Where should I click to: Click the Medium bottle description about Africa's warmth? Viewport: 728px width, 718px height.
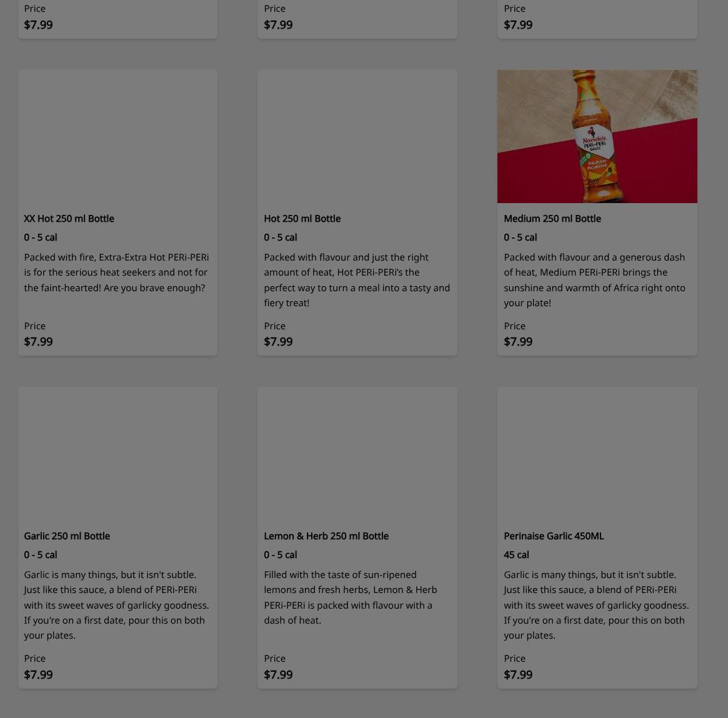coord(594,280)
